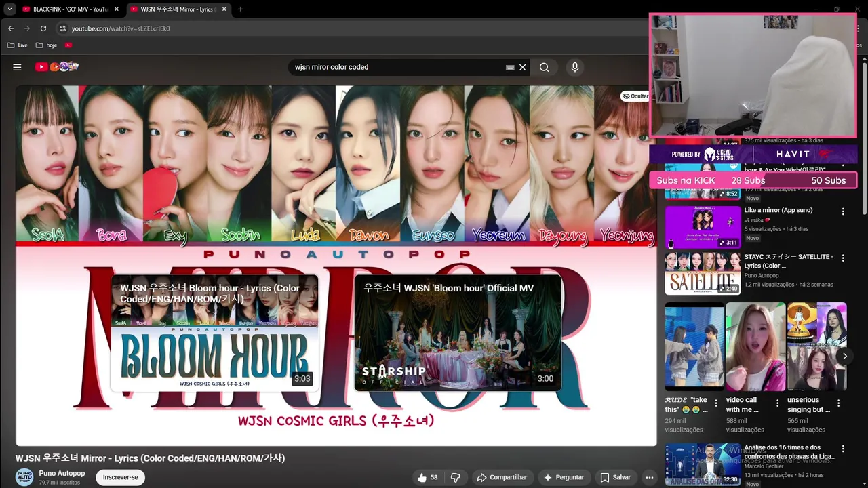The width and height of the screenshot is (868, 488).
Task: Open 'video call with me' Shorts thumbnail
Action: coord(755,347)
